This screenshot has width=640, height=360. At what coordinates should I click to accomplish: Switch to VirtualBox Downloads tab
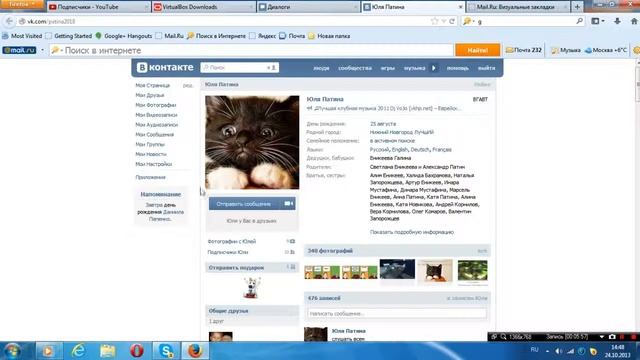[203, 7]
